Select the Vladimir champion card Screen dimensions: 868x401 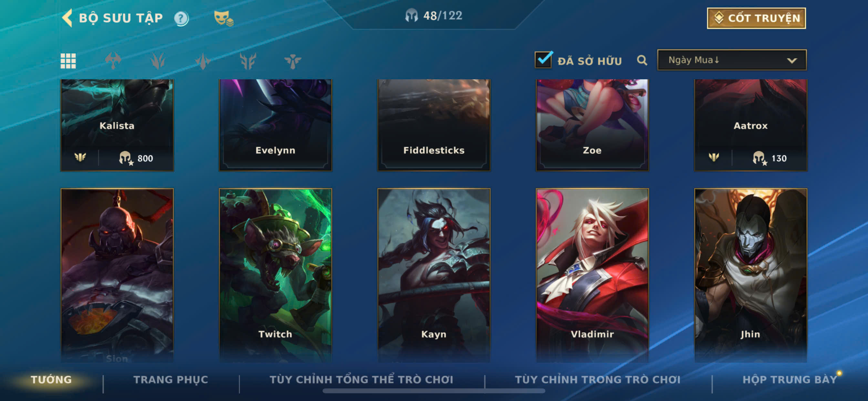tap(592, 275)
